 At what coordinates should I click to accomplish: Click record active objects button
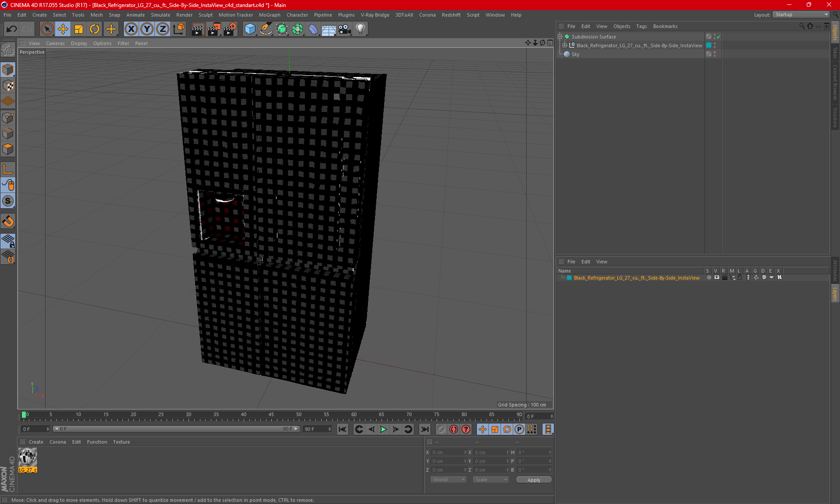pyautogui.click(x=441, y=429)
